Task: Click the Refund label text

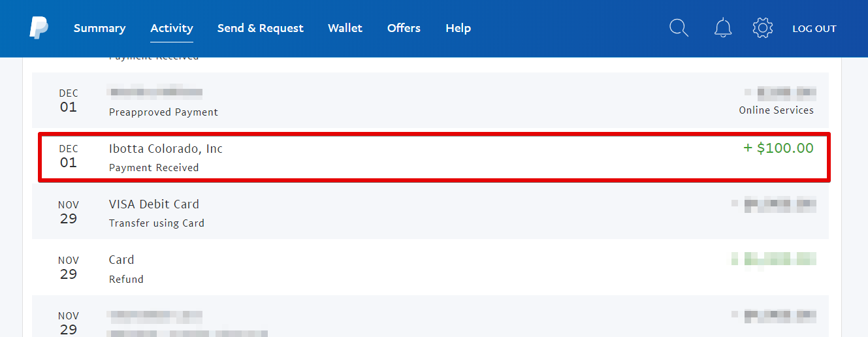Action: (x=126, y=279)
